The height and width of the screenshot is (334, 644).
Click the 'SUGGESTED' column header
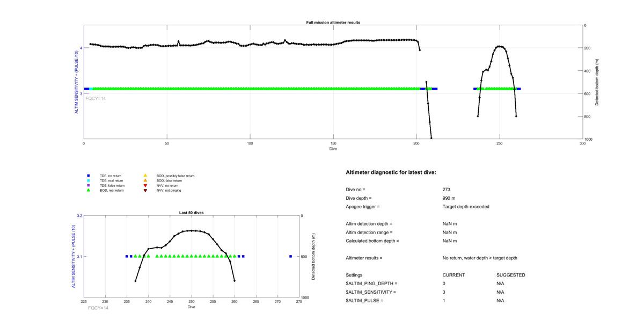click(x=511, y=275)
